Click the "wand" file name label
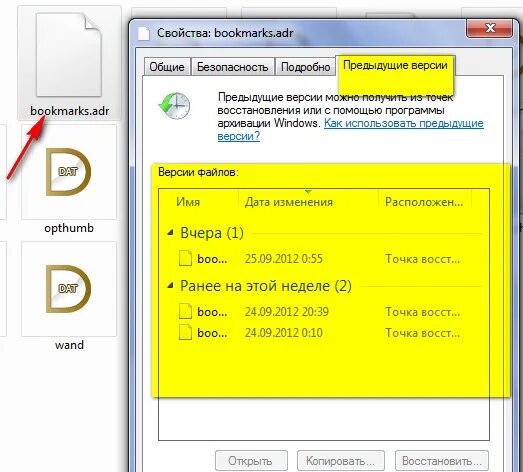This screenshot has height=472, width=523. (69, 345)
